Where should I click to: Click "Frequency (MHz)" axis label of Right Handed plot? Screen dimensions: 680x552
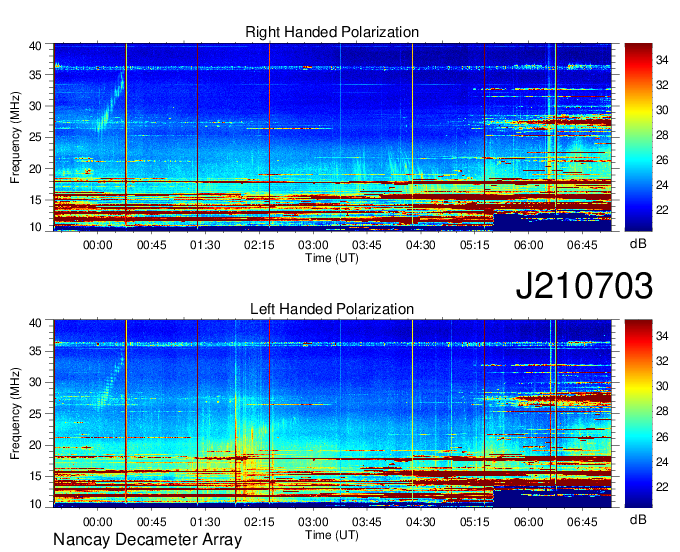coord(16,137)
